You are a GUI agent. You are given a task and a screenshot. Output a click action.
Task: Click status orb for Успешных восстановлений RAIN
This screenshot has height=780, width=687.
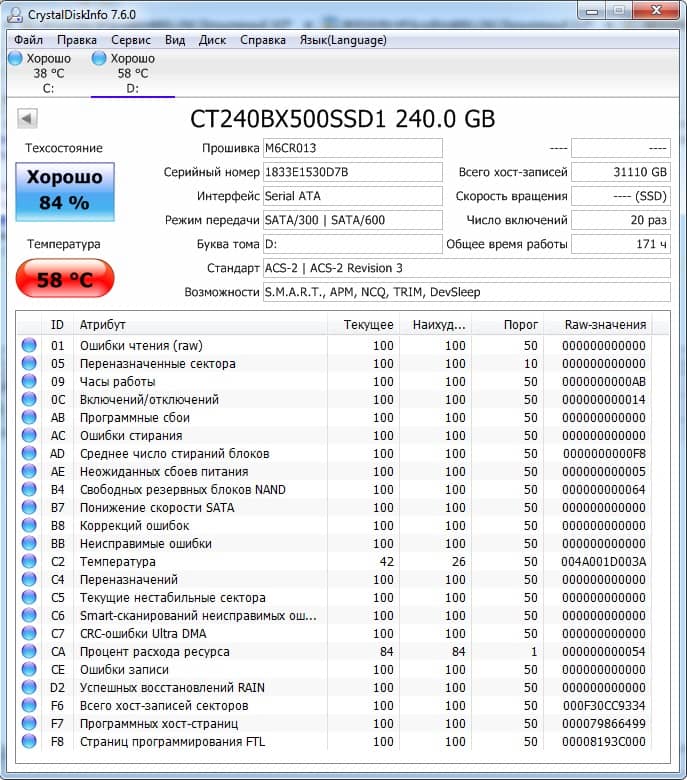(x=29, y=687)
